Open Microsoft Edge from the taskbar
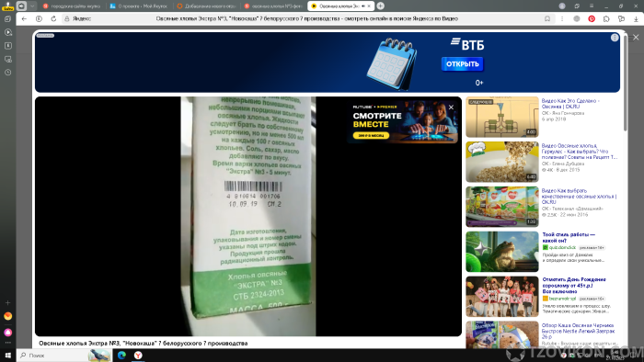Screen dimensions: 644x362 [121, 356]
